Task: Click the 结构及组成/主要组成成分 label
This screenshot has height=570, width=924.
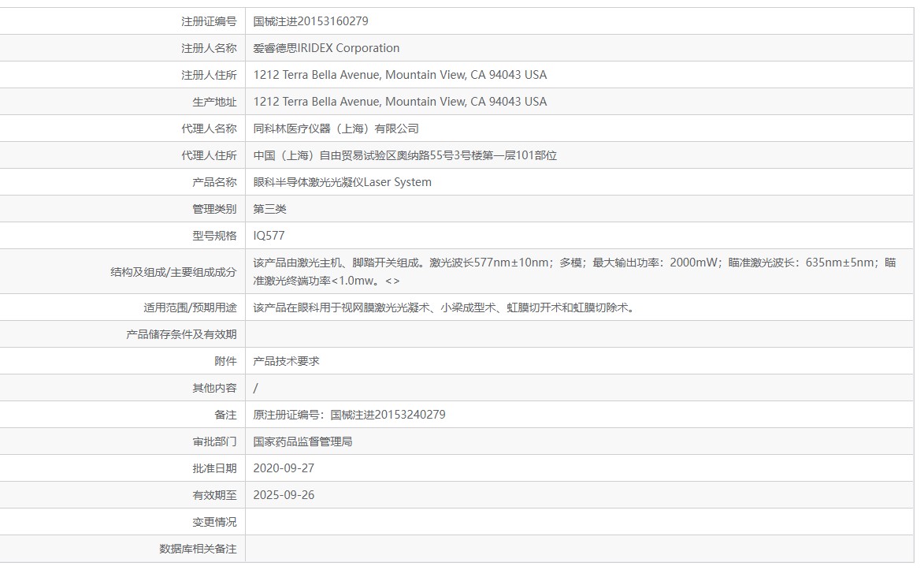Action: click(x=173, y=272)
